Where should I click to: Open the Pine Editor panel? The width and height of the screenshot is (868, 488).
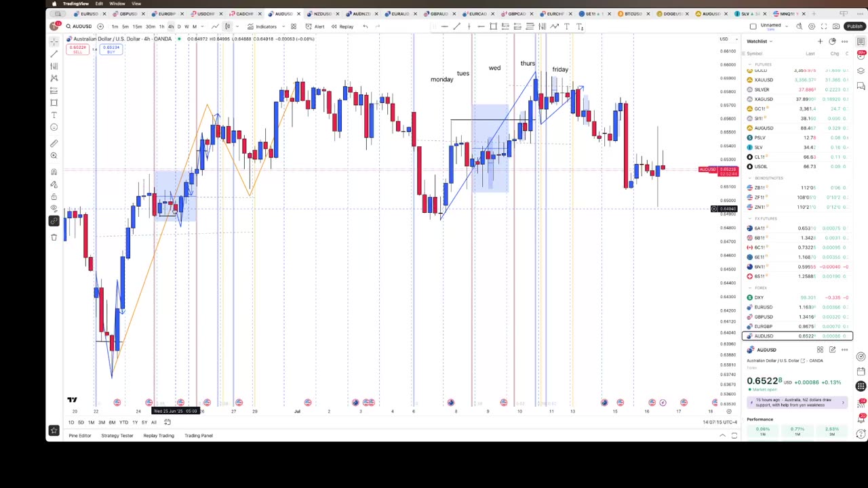click(x=80, y=436)
